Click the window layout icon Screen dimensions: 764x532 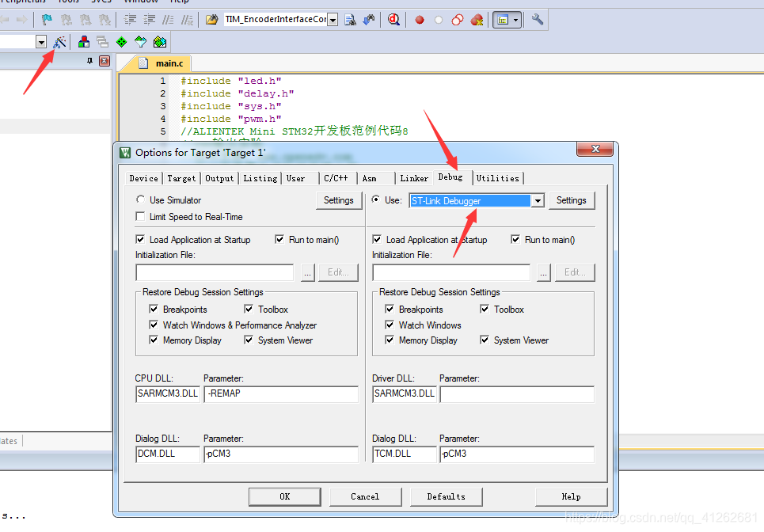coord(503,20)
